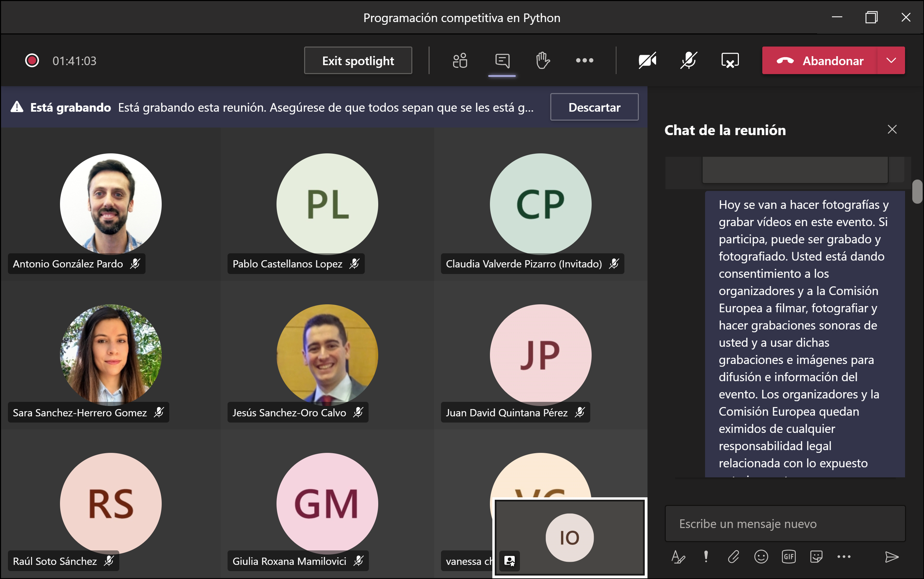This screenshot has height=579, width=924.
Task: Close the Chat de la reunión panel
Action: pos(892,130)
